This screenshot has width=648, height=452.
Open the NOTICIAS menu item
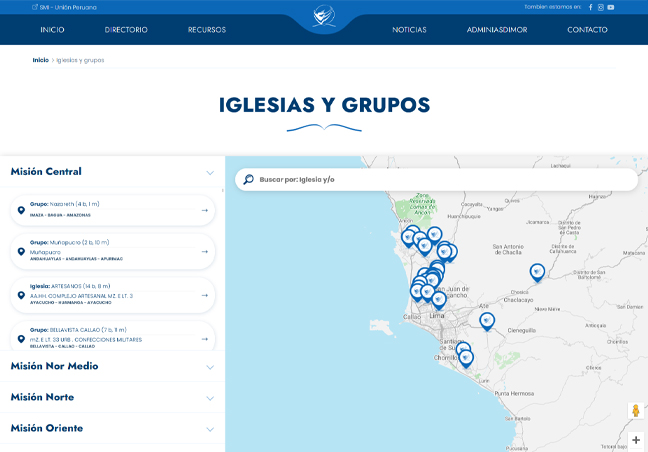[x=409, y=30]
